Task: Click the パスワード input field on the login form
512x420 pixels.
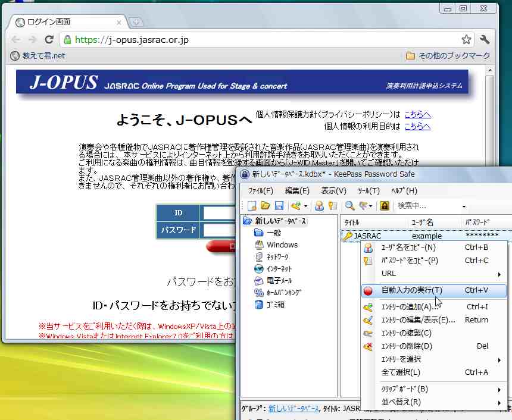Action: pos(219,230)
